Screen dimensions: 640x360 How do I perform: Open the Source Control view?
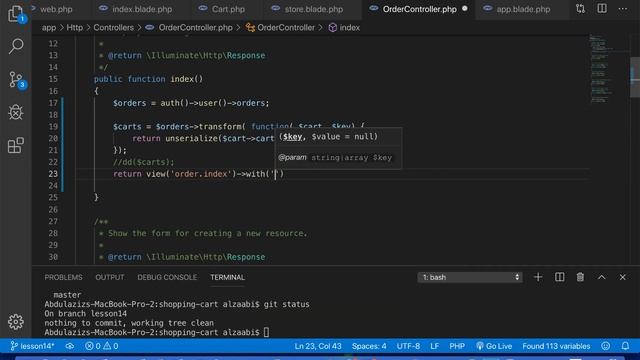point(16,79)
